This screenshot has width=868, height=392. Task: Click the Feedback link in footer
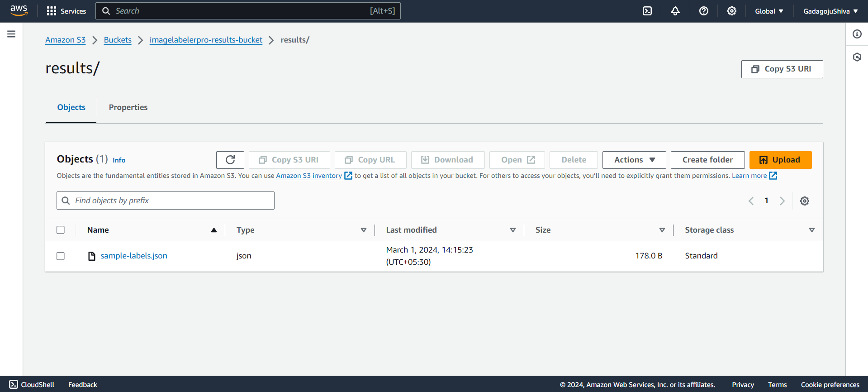coord(83,384)
